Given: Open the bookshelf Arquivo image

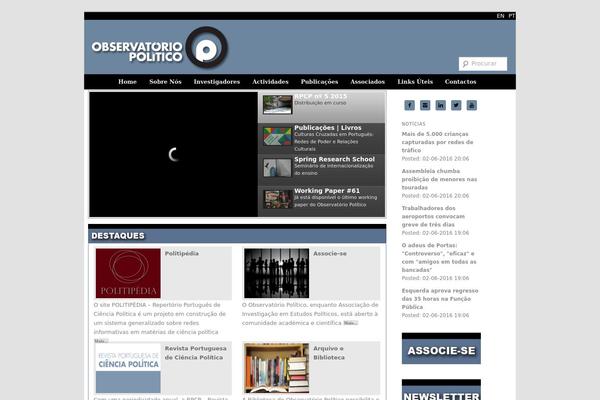Looking at the screenshot, I should tap(277, 368).
